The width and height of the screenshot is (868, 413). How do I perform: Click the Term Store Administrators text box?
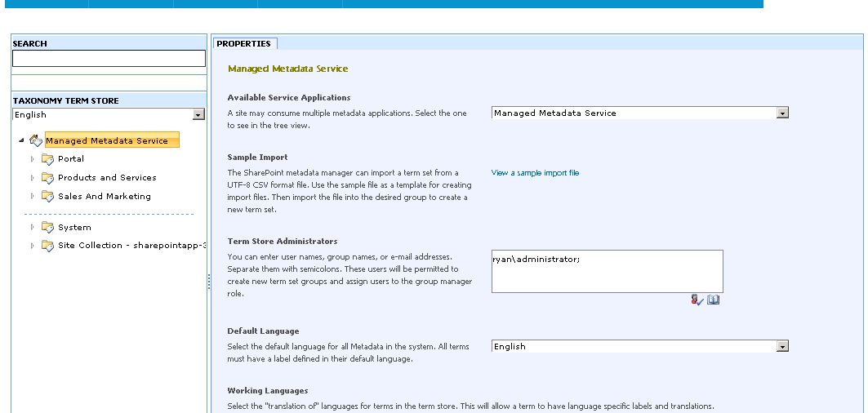(x=608, y=271)
